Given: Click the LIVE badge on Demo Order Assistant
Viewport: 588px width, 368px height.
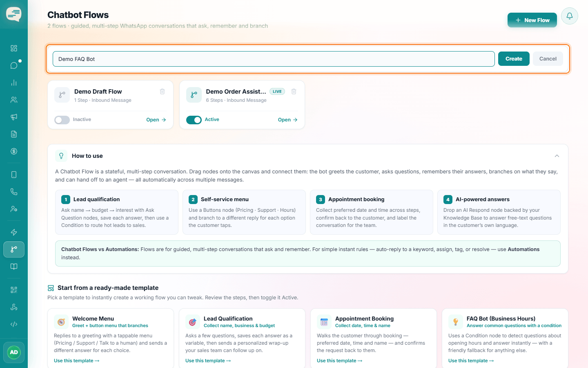Looking at the screenshot, I should point(277,92).
